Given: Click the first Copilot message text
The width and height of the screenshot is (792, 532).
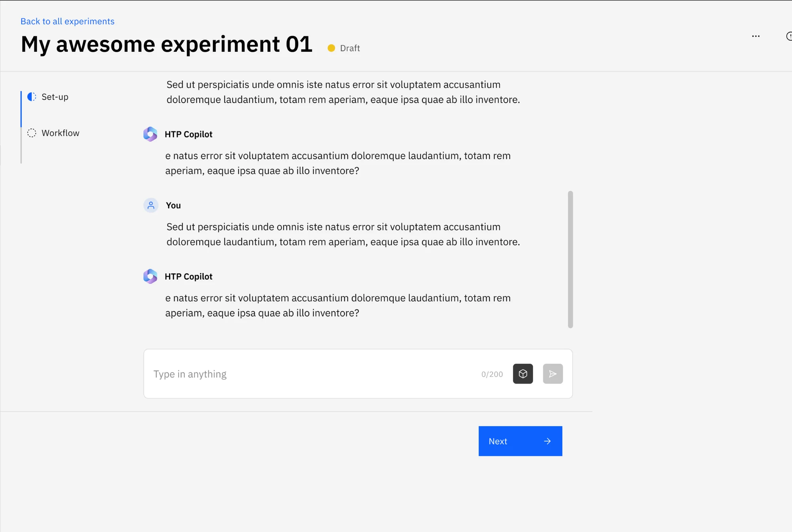Looking at the screenshot, I should (338, 163).
